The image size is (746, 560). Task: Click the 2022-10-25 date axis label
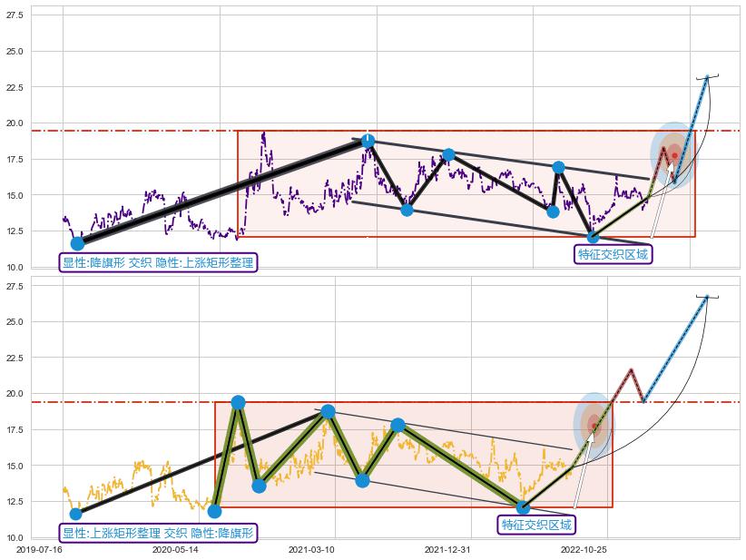[x=584, y=549]
